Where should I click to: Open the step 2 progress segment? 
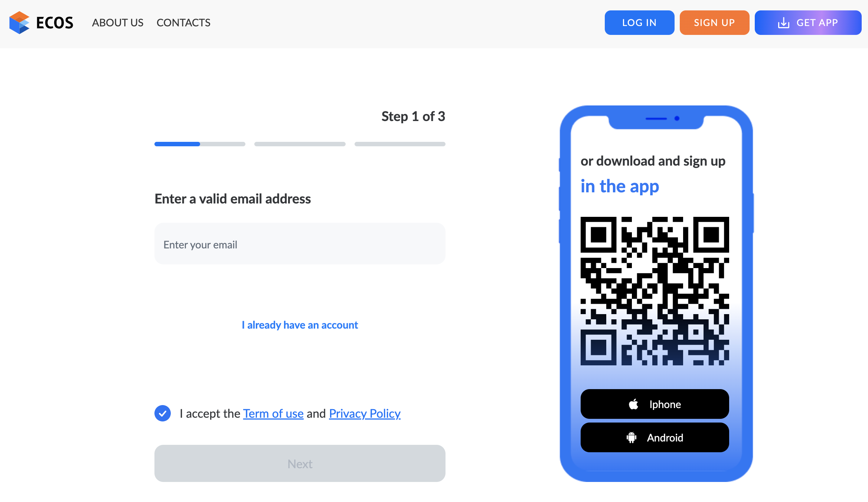(299, 143)
